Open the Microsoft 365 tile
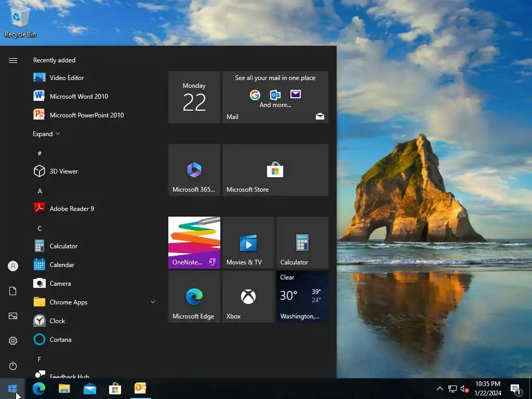 coord(194,170)
